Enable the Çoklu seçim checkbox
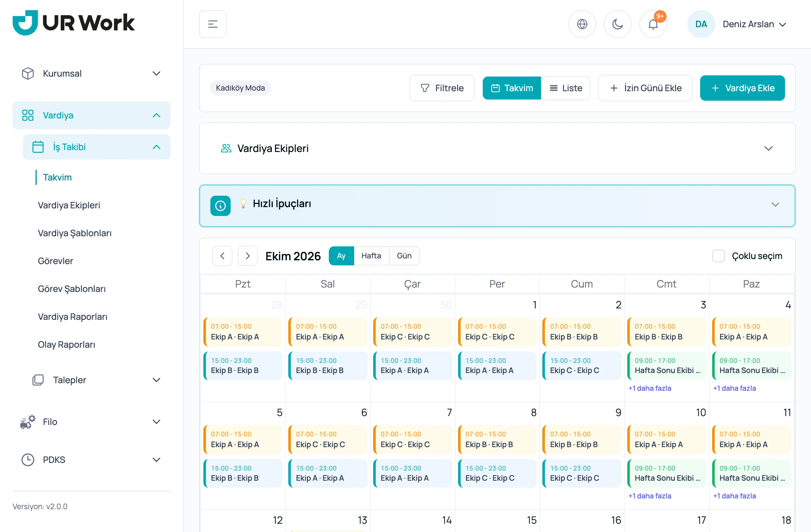This screenshot has width=811, height=532. tap(718, 256)
